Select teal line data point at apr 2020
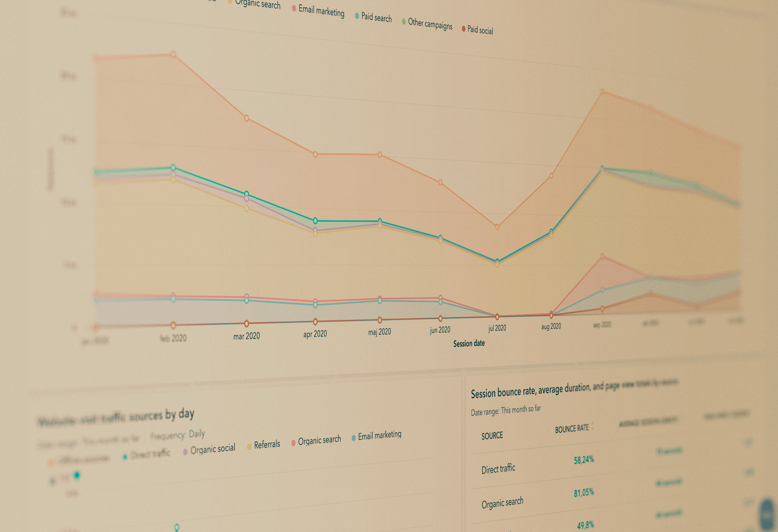Image resolution: width=778 pixels, height=532 pixels. click(x=315, y=221)
